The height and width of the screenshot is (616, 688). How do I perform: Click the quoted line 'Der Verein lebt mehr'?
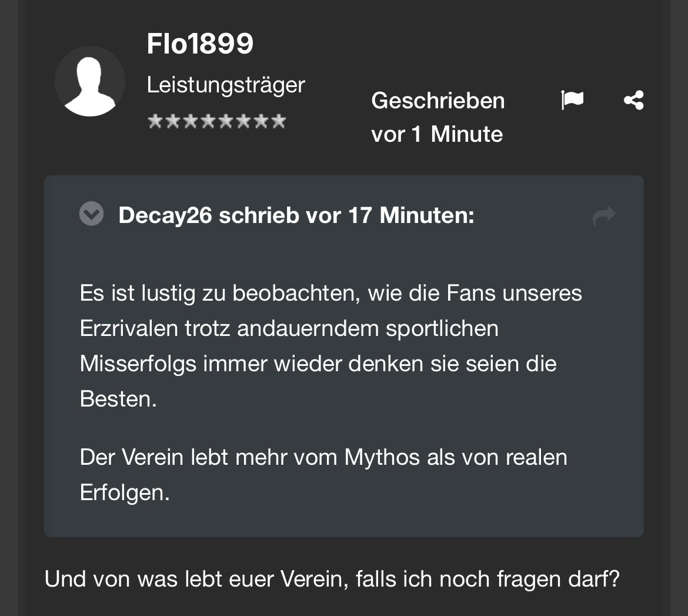tap(323, 475)
